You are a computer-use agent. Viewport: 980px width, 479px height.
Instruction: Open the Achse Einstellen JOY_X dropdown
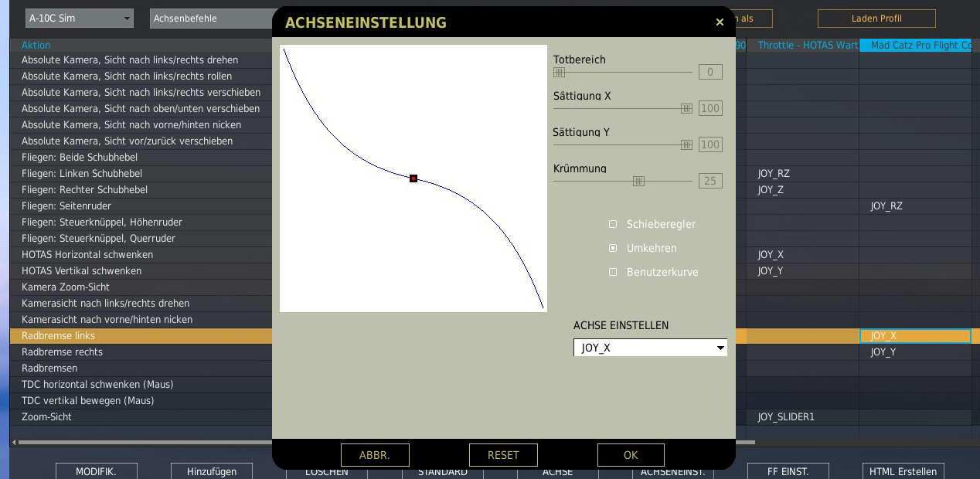click(650, 348)
